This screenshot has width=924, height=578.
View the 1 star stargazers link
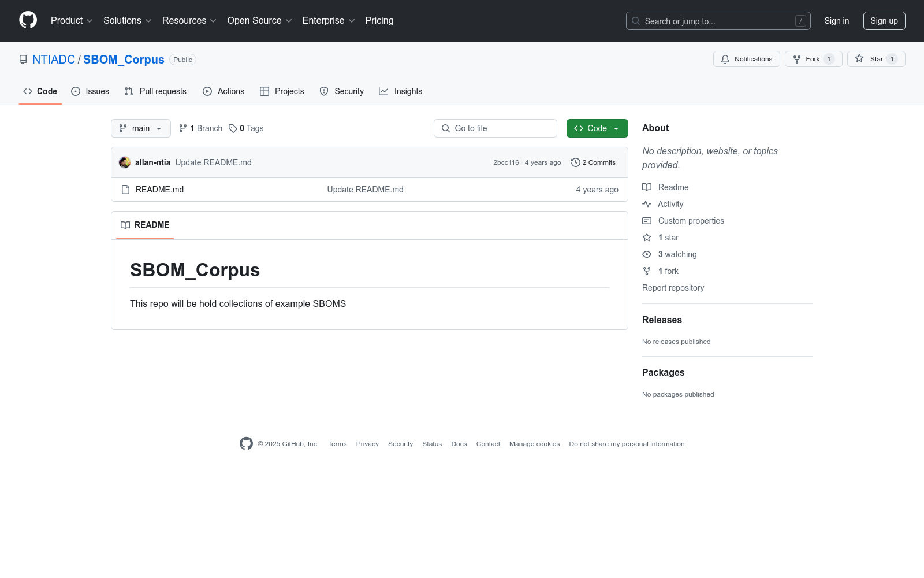click(x=661, y=238)
